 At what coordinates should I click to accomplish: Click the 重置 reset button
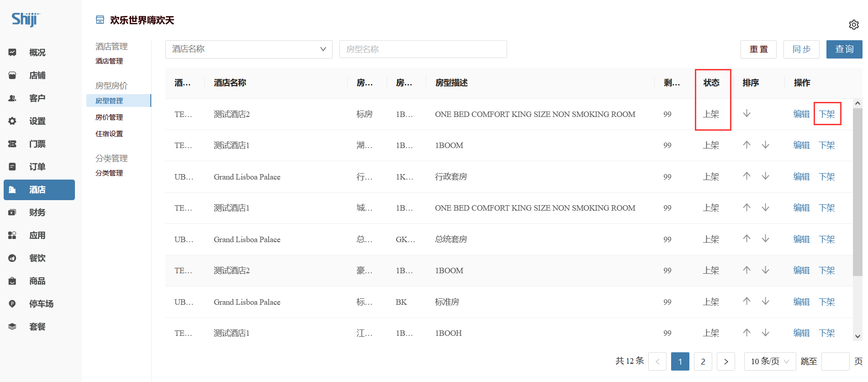tap(758, 49)
